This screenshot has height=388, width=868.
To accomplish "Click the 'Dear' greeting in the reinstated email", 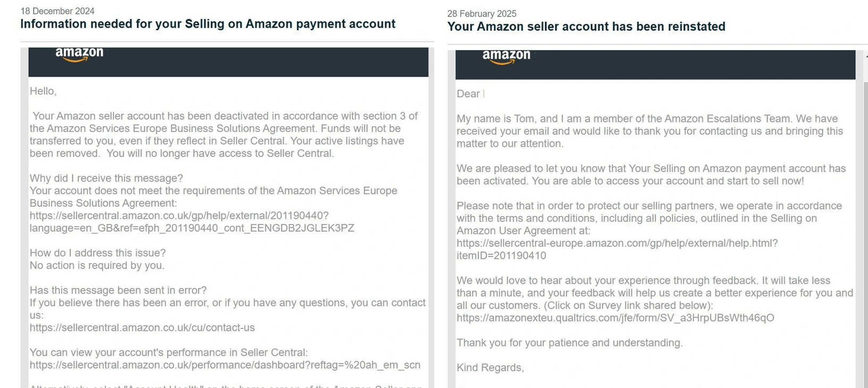I will [468, 94].
